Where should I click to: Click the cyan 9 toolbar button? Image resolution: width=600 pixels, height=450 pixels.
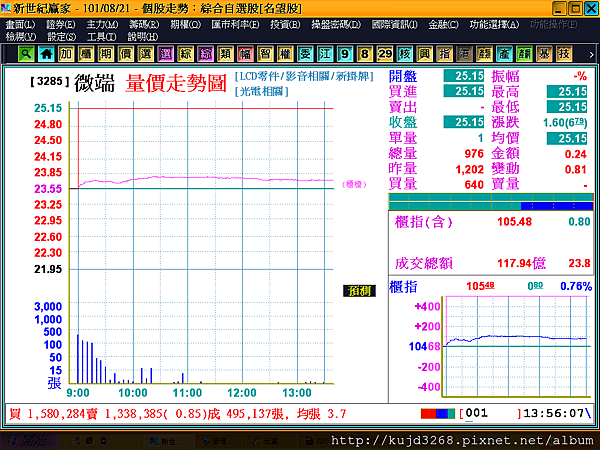pos(345,54)
